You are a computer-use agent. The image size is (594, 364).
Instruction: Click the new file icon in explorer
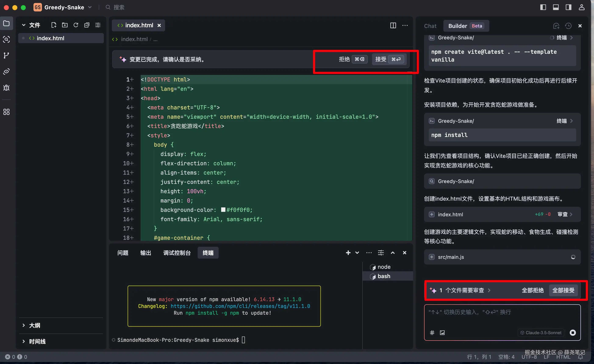click(54, 25)
